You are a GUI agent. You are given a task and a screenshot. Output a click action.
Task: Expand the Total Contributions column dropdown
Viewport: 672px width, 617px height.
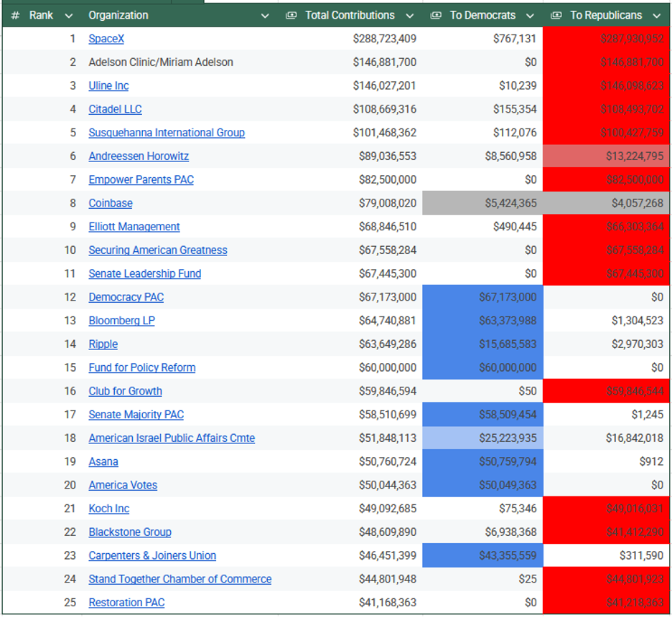point(410,16)
